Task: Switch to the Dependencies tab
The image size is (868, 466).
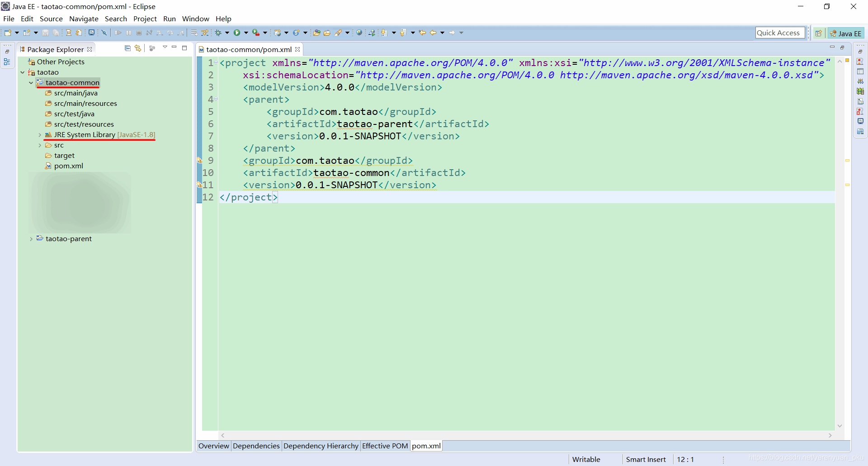Action: click(256, 446)
